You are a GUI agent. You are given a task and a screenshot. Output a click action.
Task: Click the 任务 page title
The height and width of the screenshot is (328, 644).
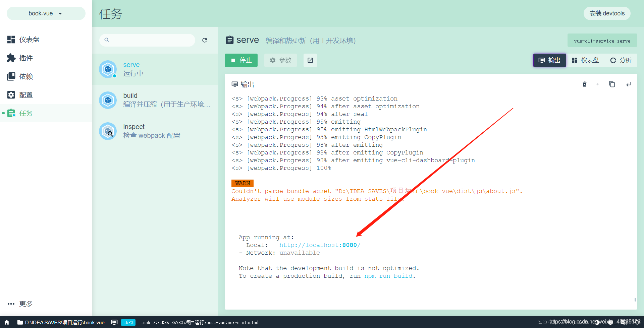[x=111, y=14]
